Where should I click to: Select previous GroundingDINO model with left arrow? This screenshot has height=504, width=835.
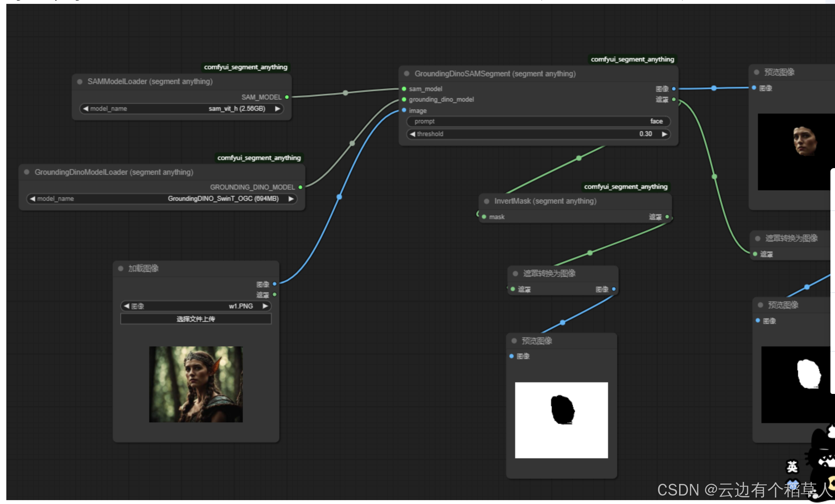[32, 199]
